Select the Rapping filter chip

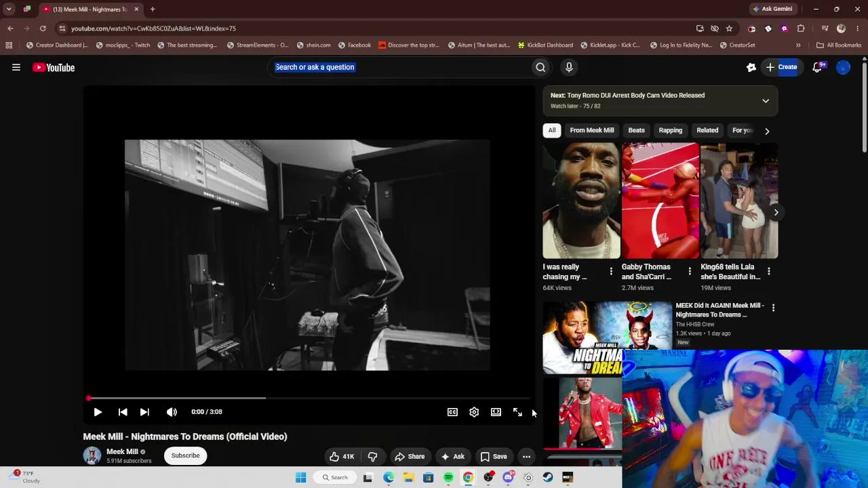(671, 130)
